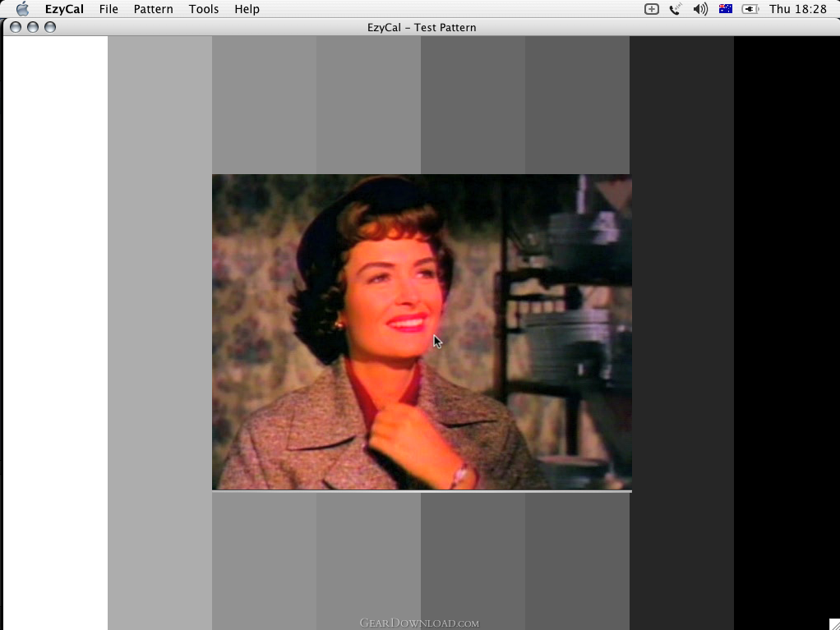Click the black grayscale bar
The image size is (840, 630).
point(787,333)
